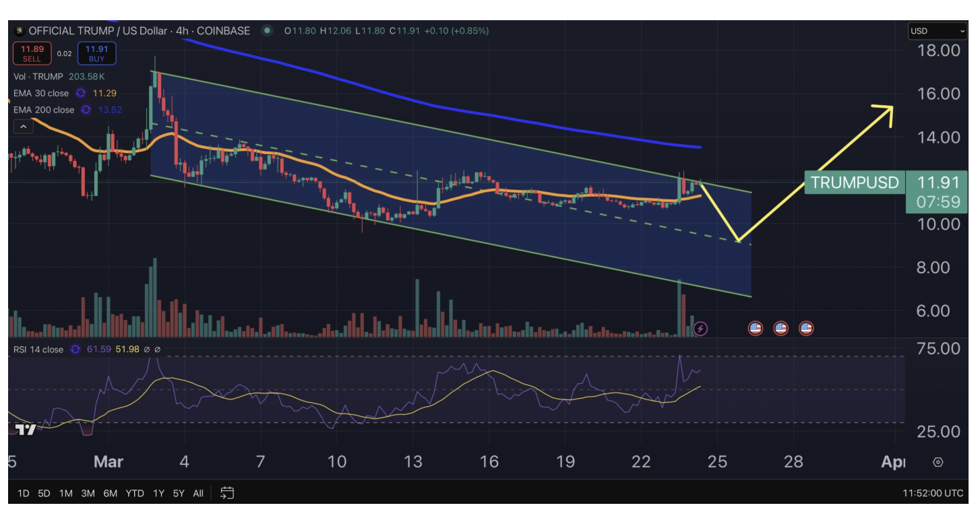Click the RSI 14 refresh icon
Viewport: 980px width, 520px height.
tap(75, 350)
